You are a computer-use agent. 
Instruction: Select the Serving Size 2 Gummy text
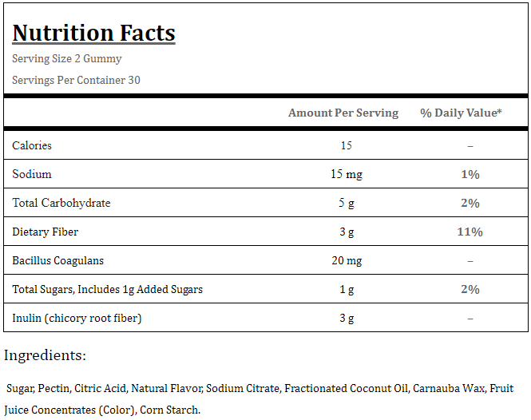coord(67,58)
